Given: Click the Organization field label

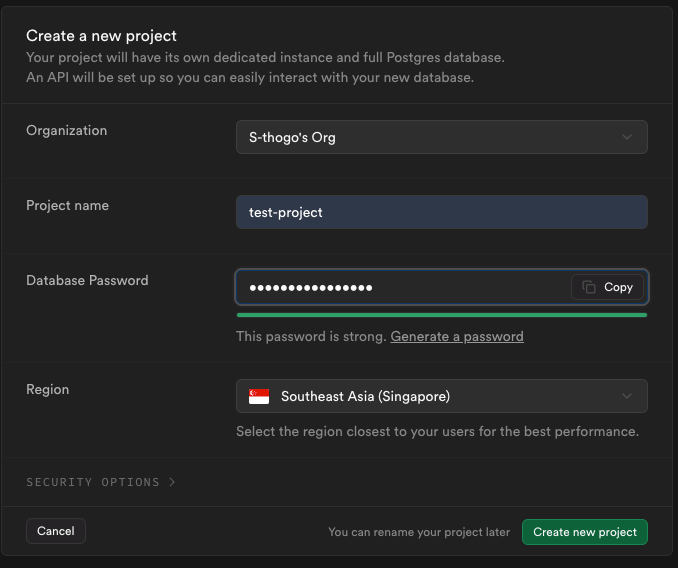Looking at the screenshot, I should pos(67,131).
